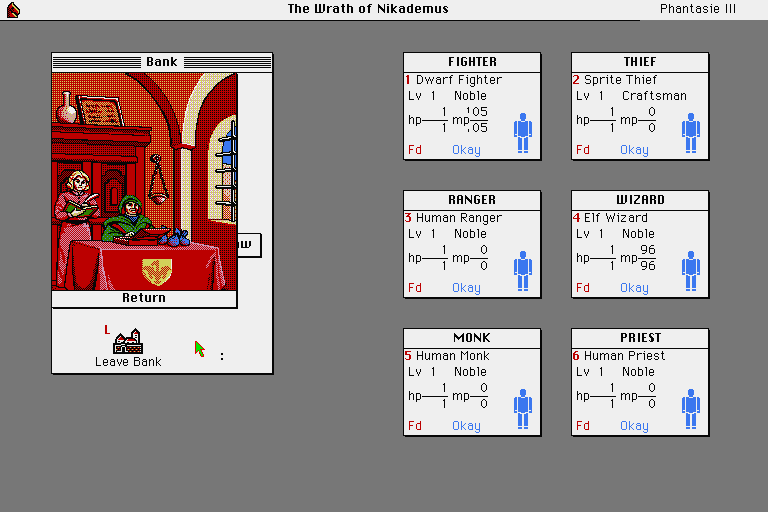Select the WIZARD card header
768x512 pixels.
[x=640, y=200]
